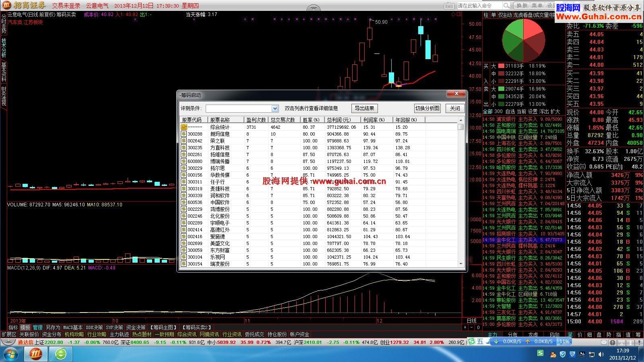Click the stock icon beside 300288 朗玛信息
This screenshot has height=362, width=644.
pos(184,134)
